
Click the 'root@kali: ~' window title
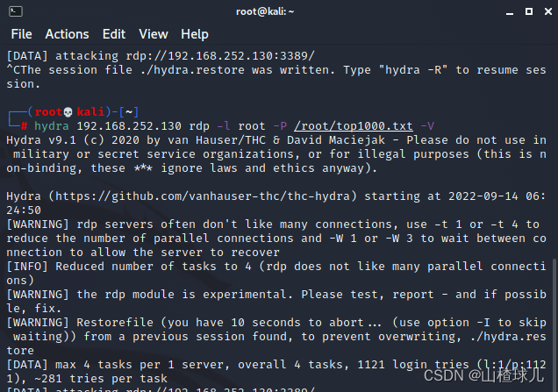point(265,11)
